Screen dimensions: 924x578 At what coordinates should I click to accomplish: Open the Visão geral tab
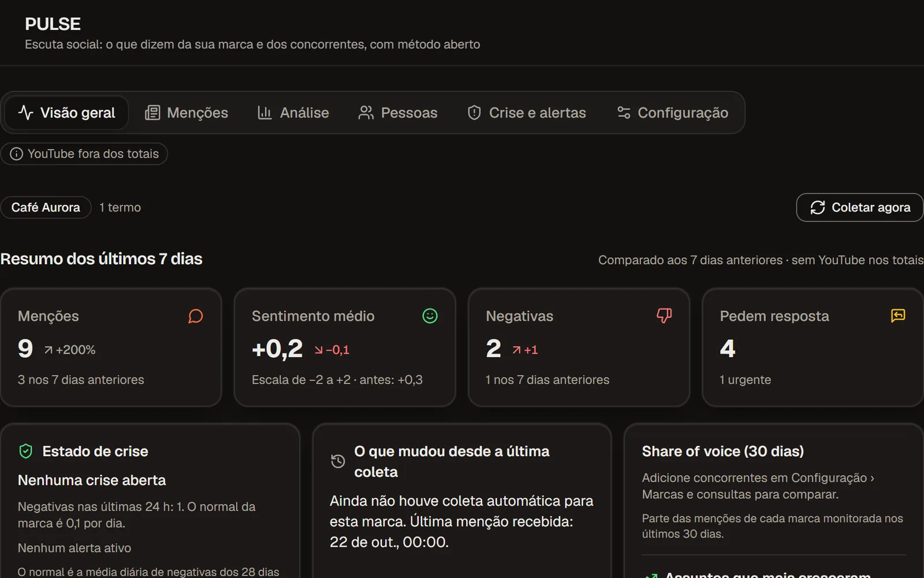[66, 113]
